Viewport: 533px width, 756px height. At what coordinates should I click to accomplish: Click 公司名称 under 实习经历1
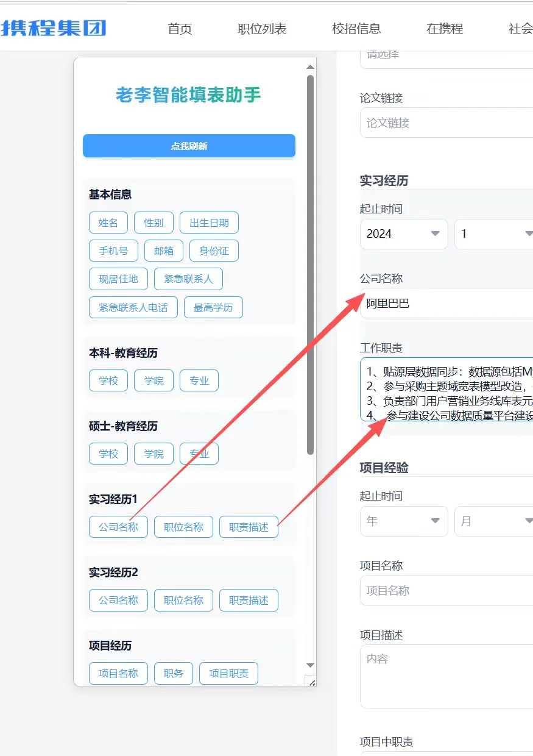(118, 527)
